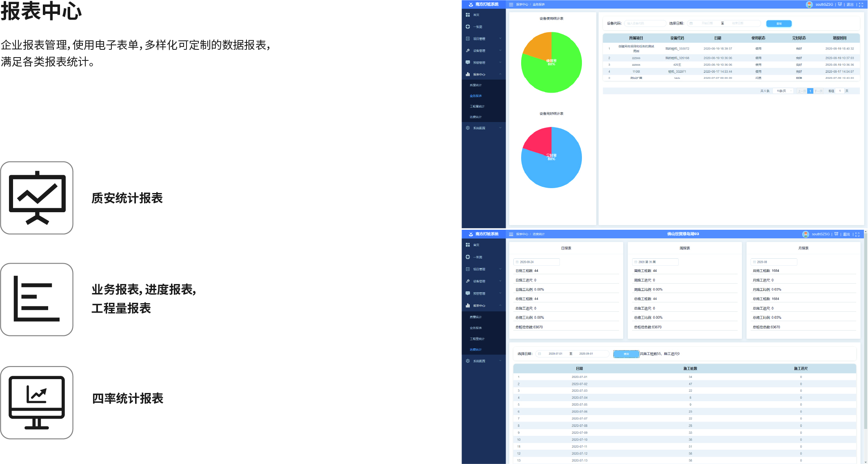Image resolution: width=868 pixels, height=464 pixels.
Task: Open the 2020 第 35 周 week picker
Action: tap(655, 262)
